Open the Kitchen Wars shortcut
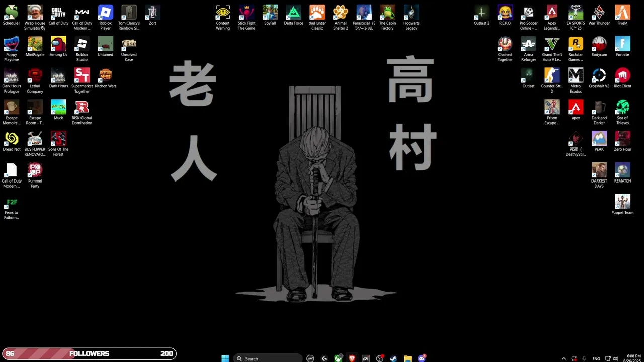 (x=105, y=78)
